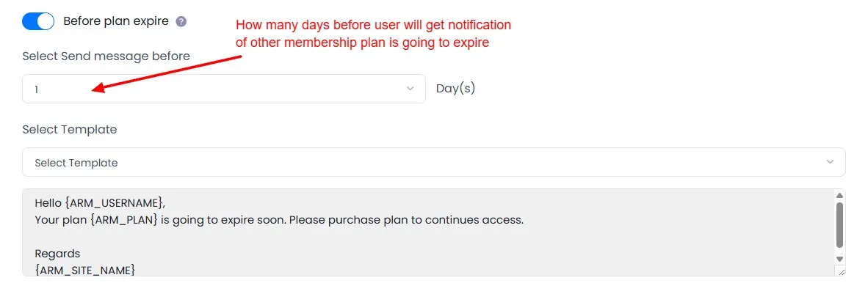Click the "Before plan expire" label text
Image resolution: width=868 pixels, height=294 pixels.
[x=117, y=21]
